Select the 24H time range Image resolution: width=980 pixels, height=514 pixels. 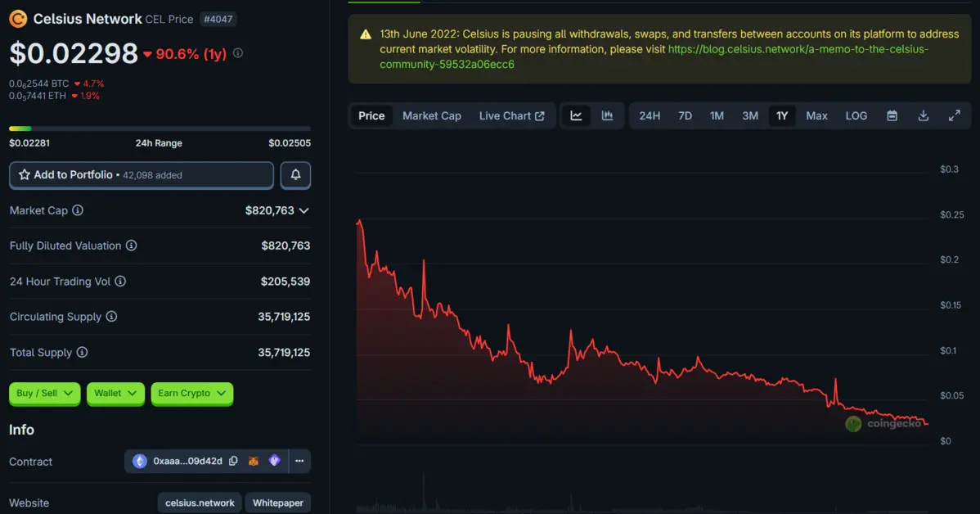pos(650,116)
